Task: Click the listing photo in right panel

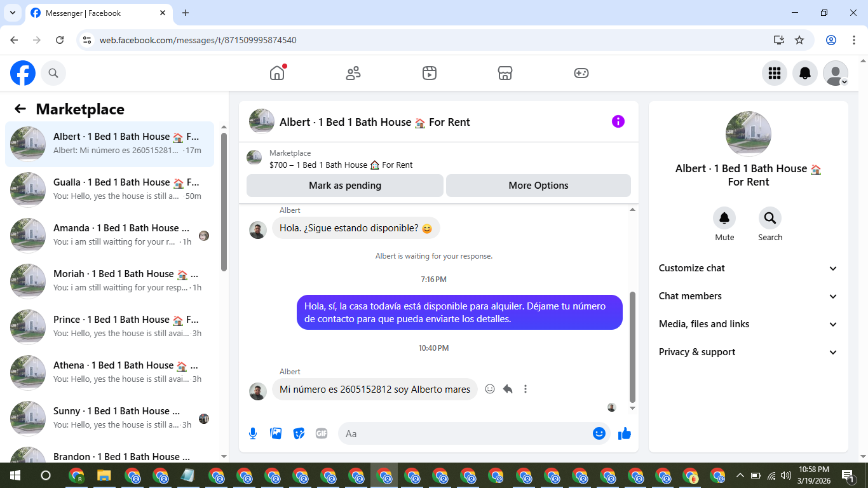Action: [749, 134]
